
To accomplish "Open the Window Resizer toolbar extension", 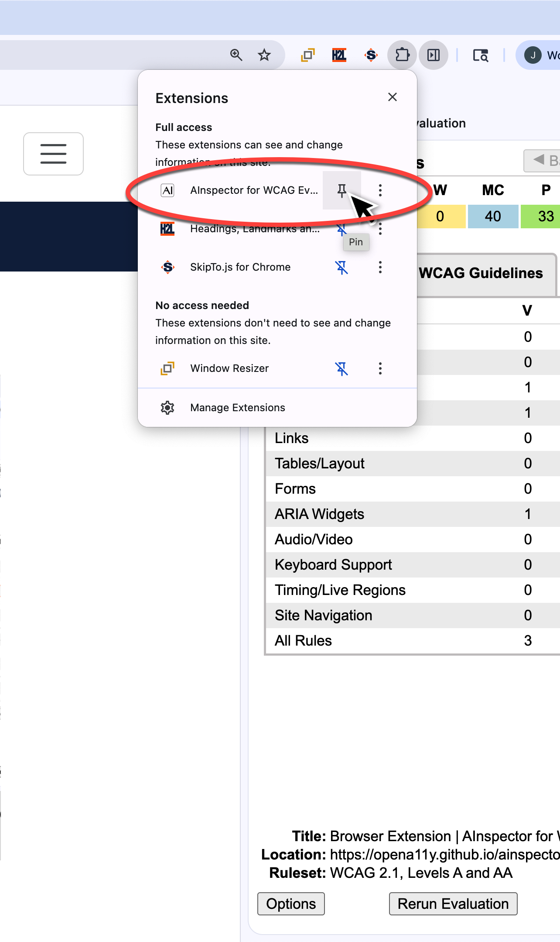I will point(307,55).
